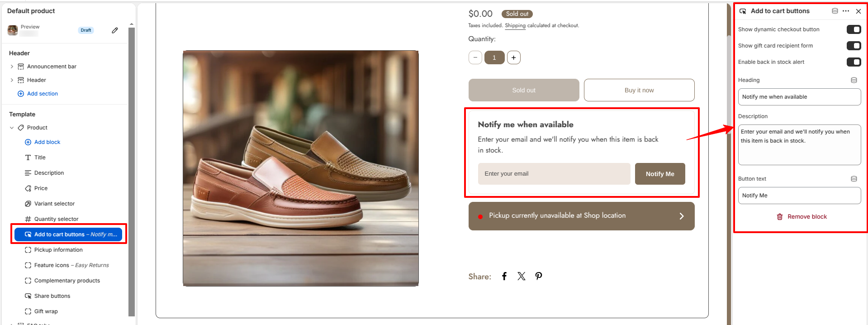The image size is (868, 325).
Task: Click the Heading text input
Action: [x=799, y=97]
